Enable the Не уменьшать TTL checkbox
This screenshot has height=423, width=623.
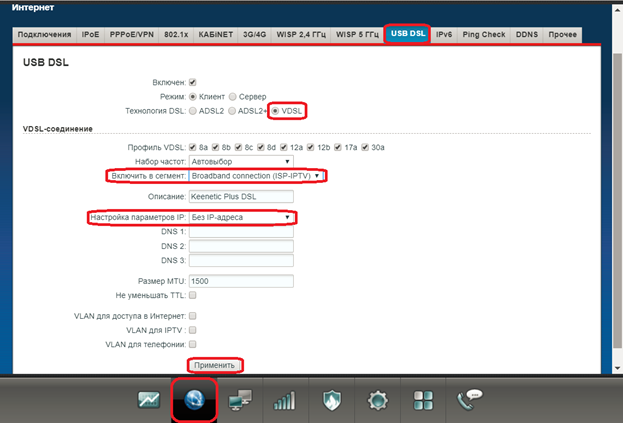pyautogui.click(x=193, y=296)
